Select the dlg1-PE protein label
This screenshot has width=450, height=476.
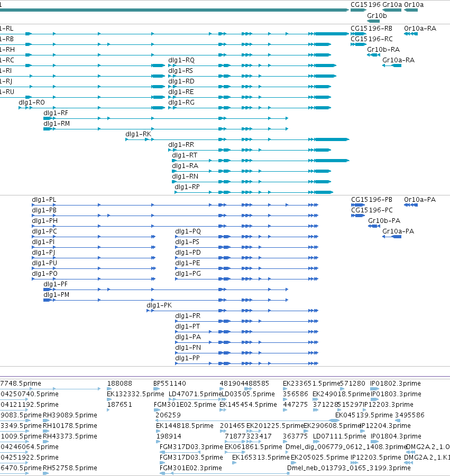pos(188,263)
